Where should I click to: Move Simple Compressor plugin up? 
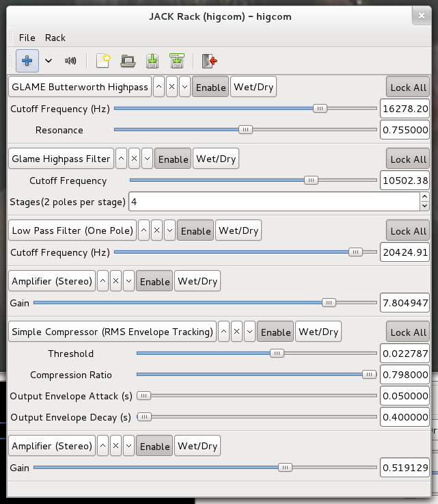pos(224,332)
